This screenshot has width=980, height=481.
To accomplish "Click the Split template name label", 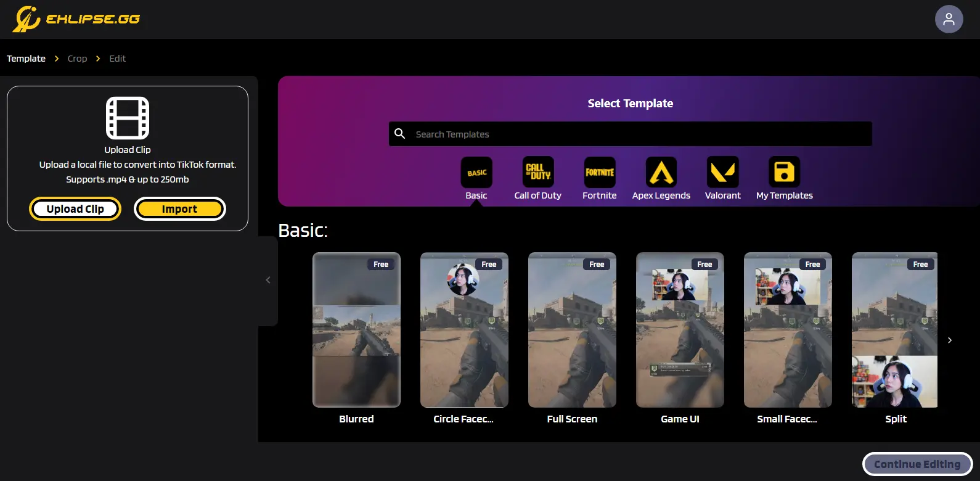I will coord(896,419).
